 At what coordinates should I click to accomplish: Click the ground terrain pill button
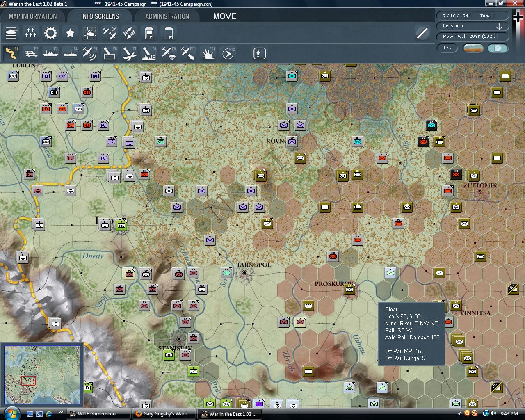[x=473, y=48]
